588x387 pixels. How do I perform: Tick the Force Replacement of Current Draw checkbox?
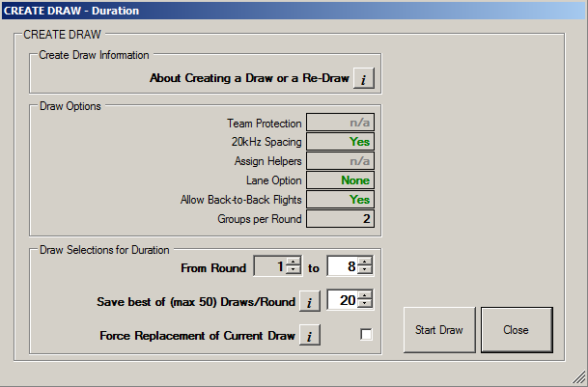click(366, 334)
